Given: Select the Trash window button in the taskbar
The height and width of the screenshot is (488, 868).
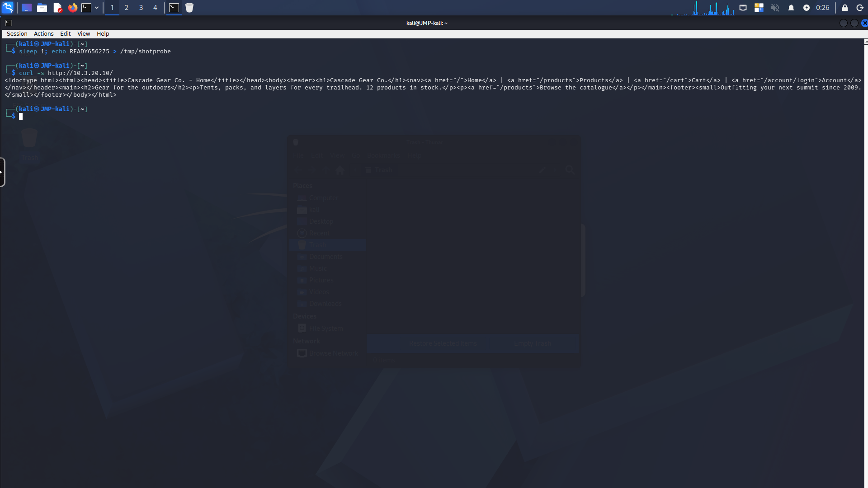Looking at the screenshot, I should (189, 8).
